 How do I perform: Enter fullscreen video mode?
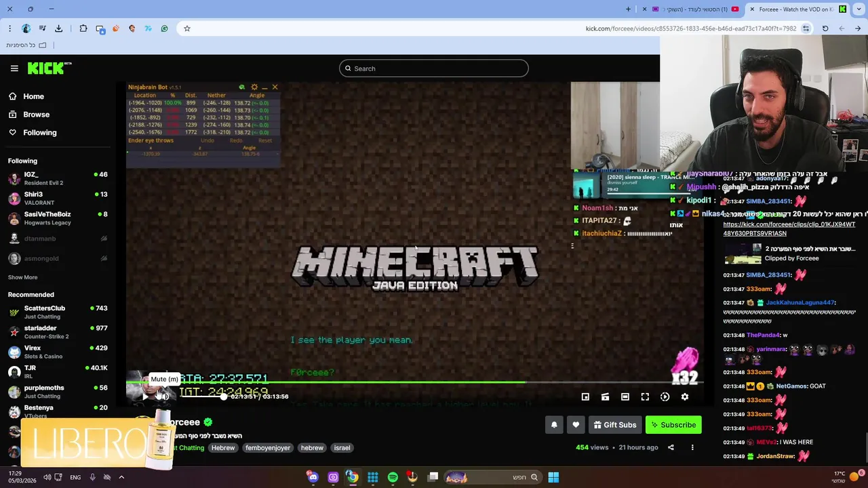pos(645,397)
